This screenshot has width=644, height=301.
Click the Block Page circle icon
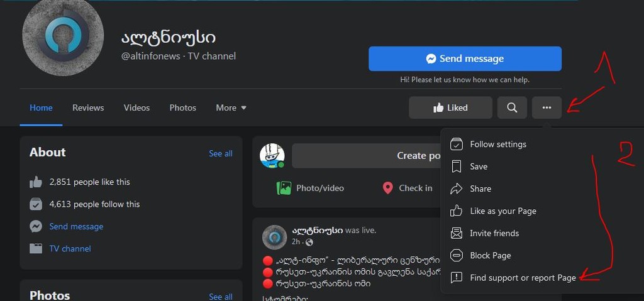coord(457,255)
